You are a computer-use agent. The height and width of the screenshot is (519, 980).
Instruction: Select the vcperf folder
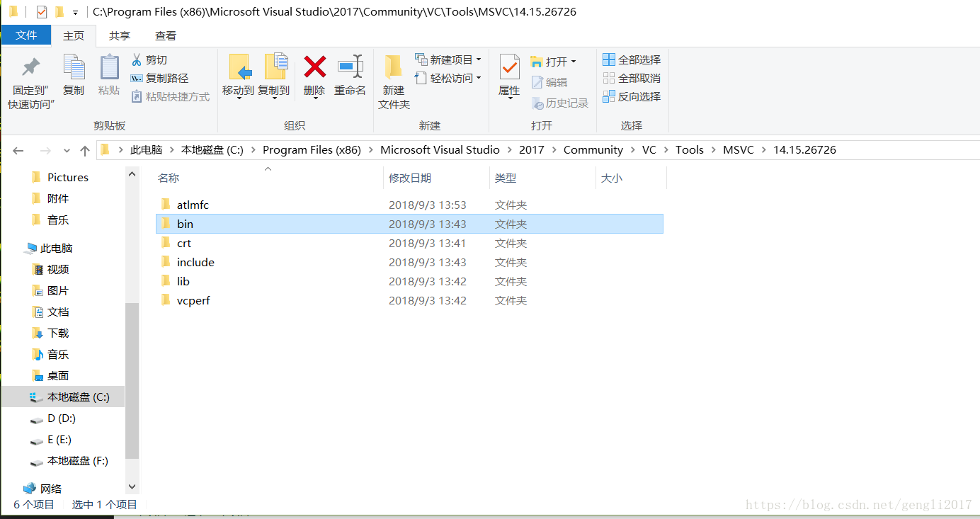409,300
